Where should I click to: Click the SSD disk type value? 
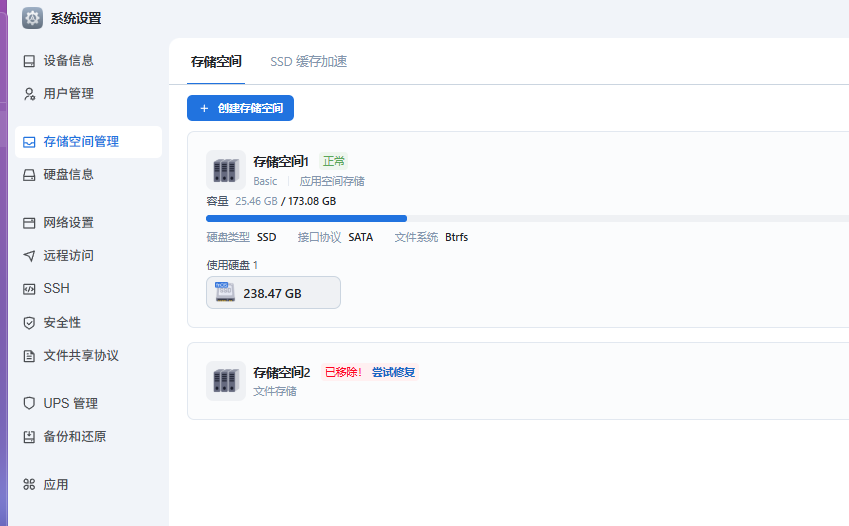[266, 237]
